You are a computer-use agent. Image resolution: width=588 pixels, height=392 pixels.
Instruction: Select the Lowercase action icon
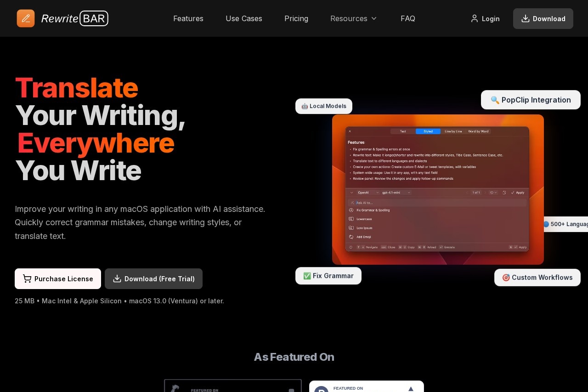click(x=351, y=218)
